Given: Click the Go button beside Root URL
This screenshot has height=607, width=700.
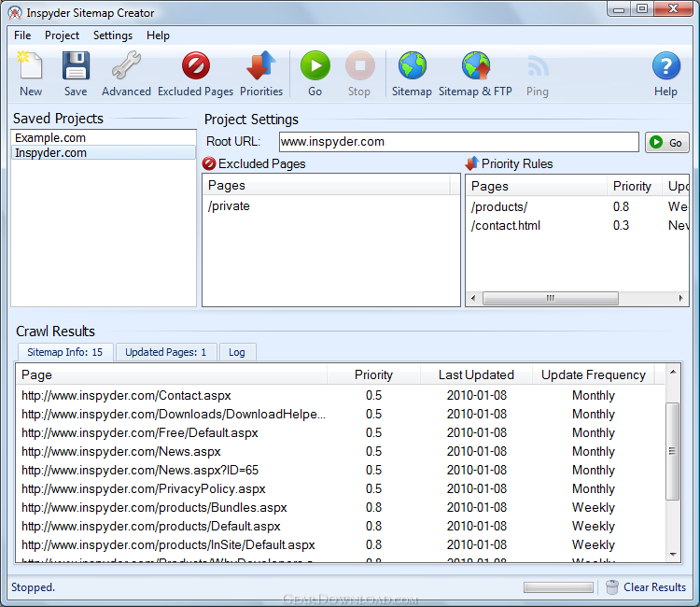Looking at the screenshot, I should click(667, 143).
